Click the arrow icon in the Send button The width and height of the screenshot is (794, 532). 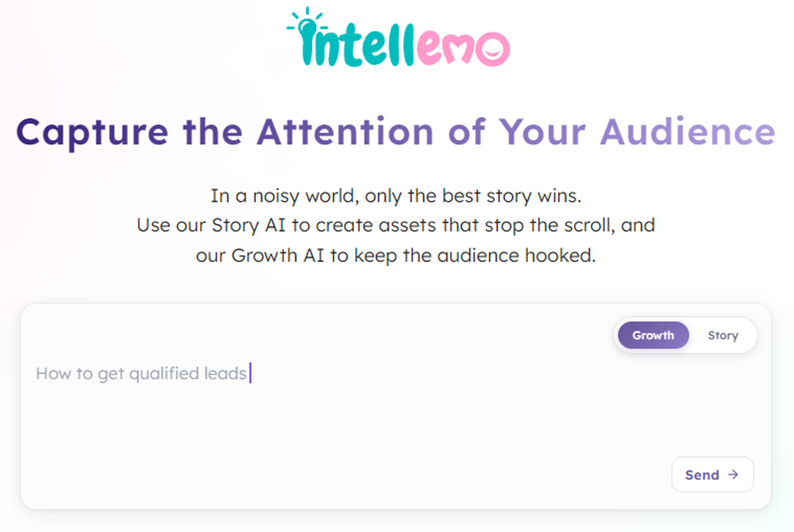[734, 475]
